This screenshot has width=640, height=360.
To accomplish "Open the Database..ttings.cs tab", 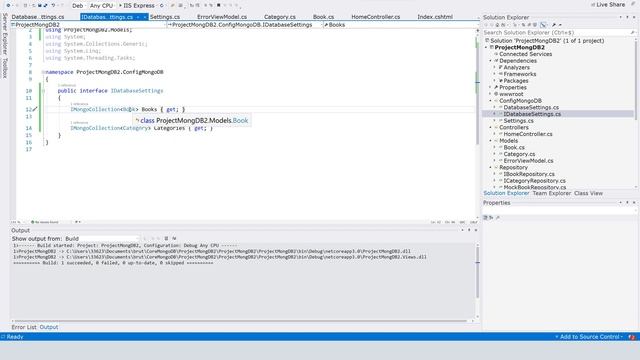I will click(x=38, y=17).
